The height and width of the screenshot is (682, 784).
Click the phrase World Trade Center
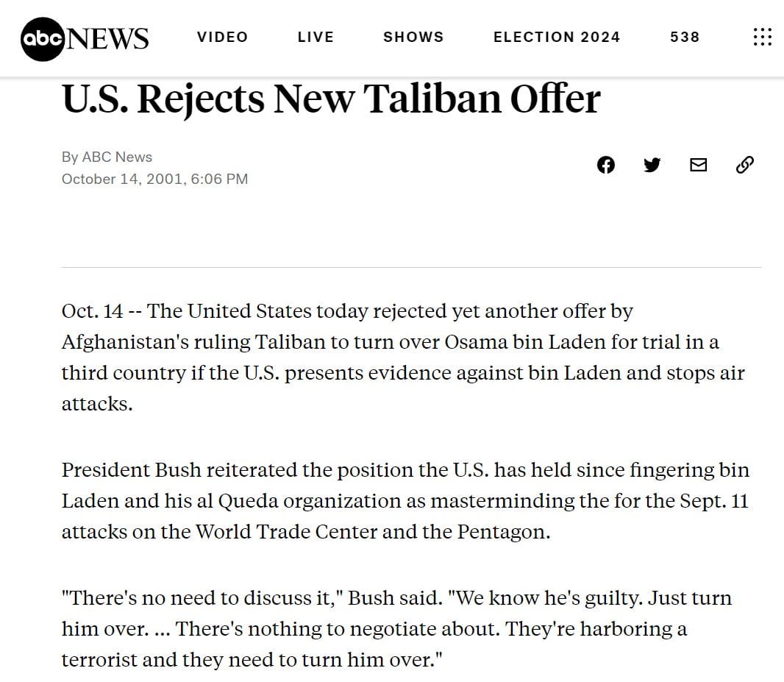286,531
